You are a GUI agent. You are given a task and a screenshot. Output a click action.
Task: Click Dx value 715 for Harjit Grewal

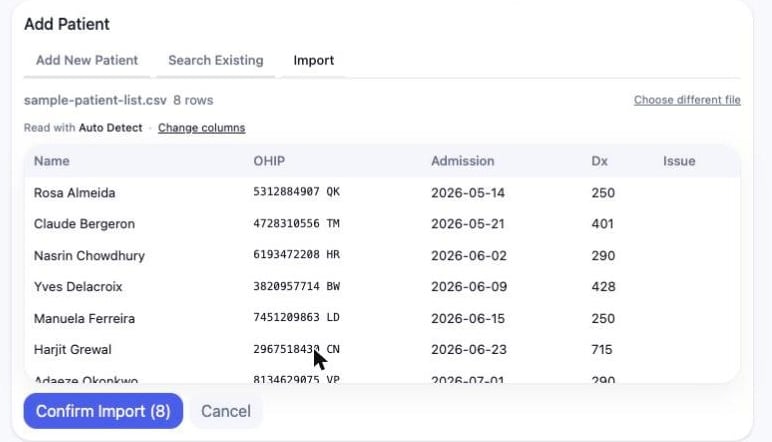[602, 349]
